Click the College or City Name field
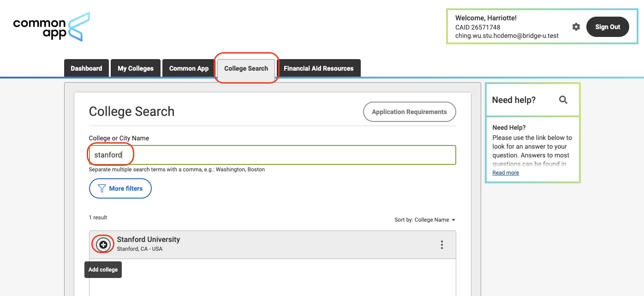Viewport: 644px width, 296px height. (x=272, y=155)
